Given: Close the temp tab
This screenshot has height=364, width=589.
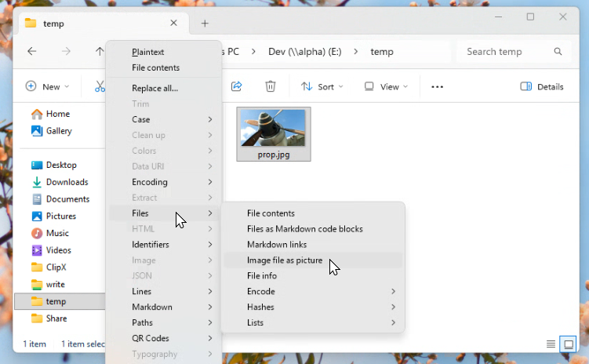Looking at the screenshot, I should coord(173,24).
